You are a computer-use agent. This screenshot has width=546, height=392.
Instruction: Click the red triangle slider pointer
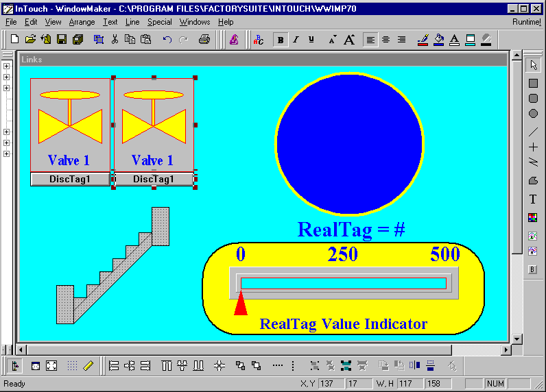(241, 304)
